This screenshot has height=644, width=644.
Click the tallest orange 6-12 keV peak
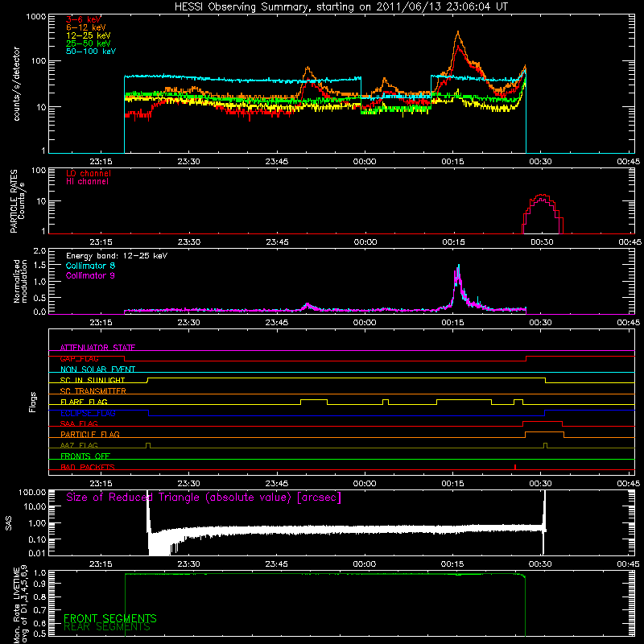point(458,32)
